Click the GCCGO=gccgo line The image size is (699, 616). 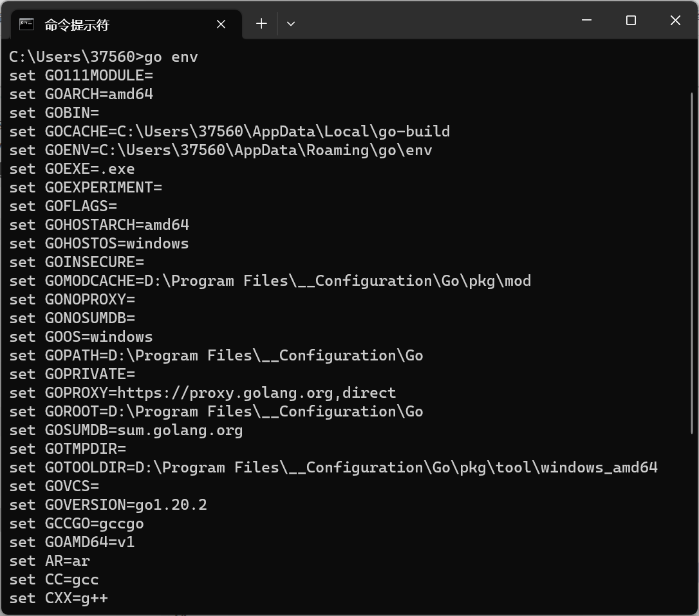(75, 523)
